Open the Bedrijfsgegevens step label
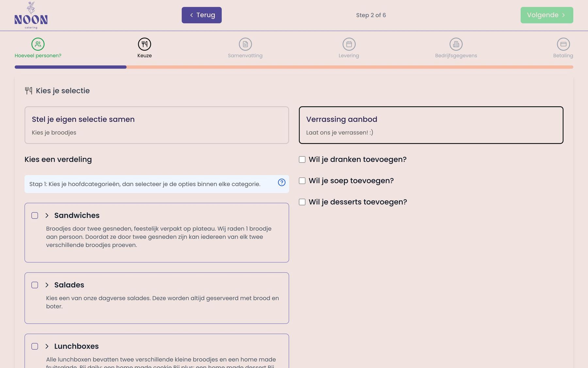 pyautogui.click(x=456, y=56)
